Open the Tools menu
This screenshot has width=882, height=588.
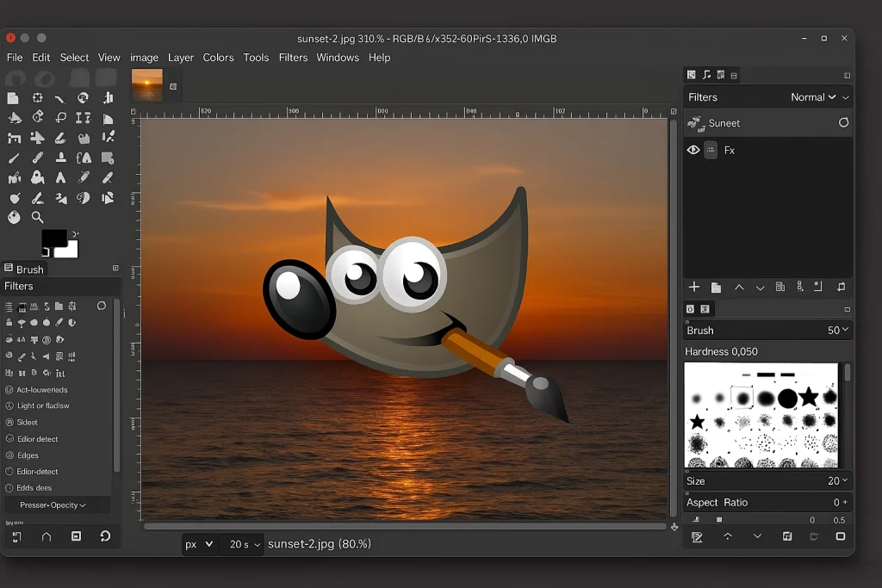click(256, 58)
